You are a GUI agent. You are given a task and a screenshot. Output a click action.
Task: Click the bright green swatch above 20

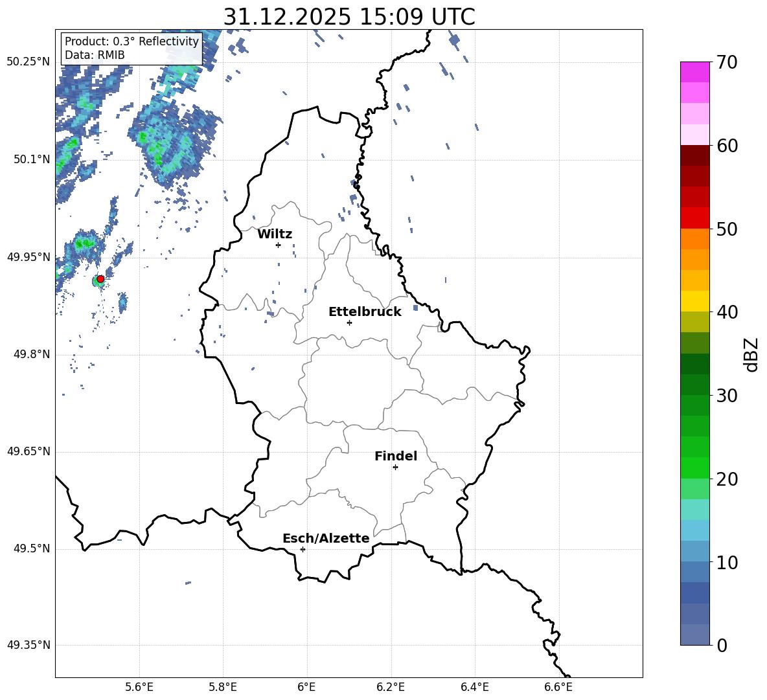694,468
